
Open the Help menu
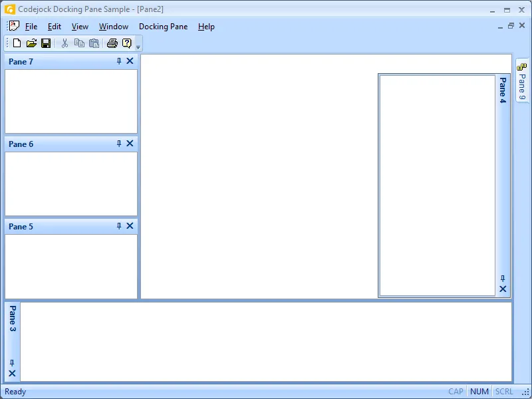(206, 27)
